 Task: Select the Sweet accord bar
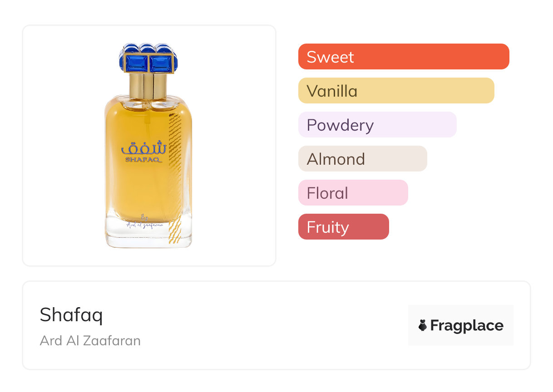404,57
